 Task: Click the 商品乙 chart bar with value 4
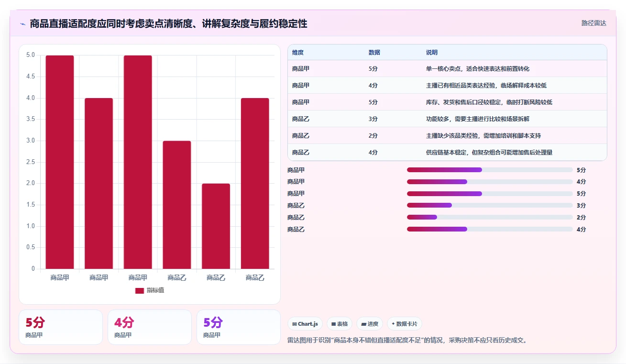(x=255, y=183)
